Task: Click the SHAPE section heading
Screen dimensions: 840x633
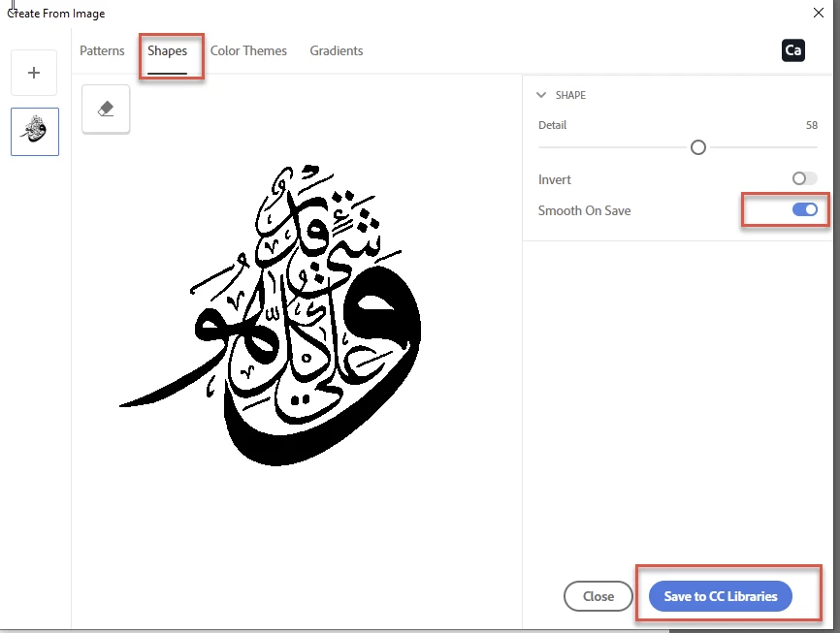Action: click(570, 95)
